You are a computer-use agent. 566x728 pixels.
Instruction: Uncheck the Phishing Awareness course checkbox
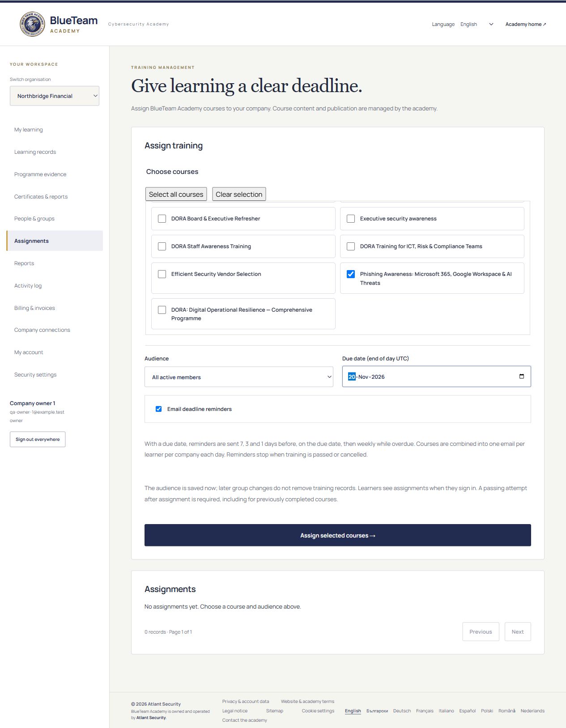pos(351,274)
